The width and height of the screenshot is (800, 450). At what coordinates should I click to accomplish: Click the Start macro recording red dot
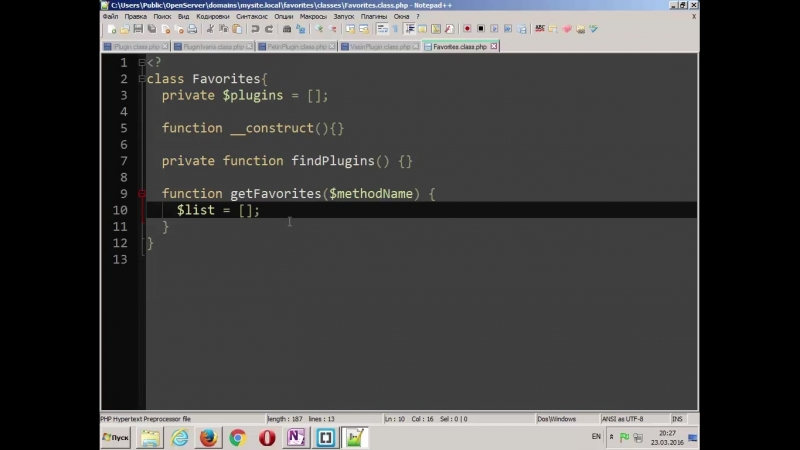pos(467,29)
